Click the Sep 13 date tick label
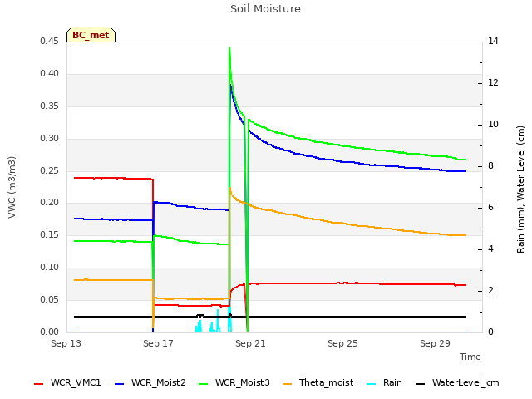The image size is (532, 399). [x=66, y=343]
